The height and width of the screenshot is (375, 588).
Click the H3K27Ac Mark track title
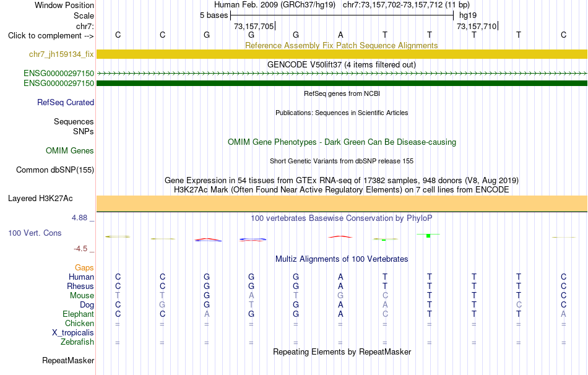[341, 190]
